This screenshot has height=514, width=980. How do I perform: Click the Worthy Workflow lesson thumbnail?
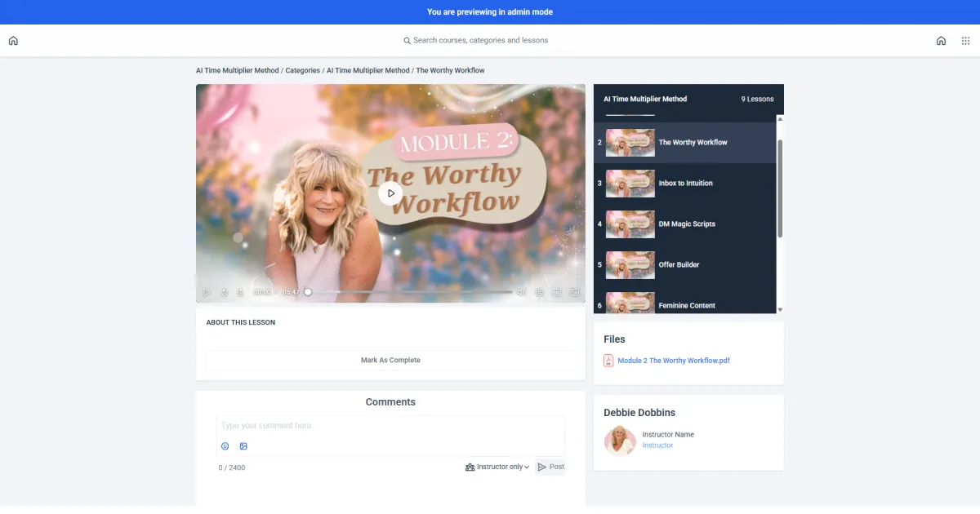pos(630,143)
